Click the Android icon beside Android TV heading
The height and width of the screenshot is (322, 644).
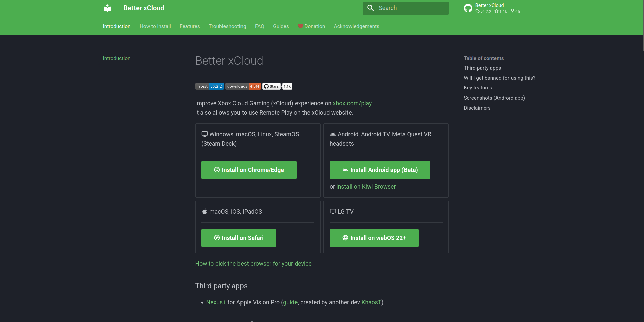click(x=333, y=134)
